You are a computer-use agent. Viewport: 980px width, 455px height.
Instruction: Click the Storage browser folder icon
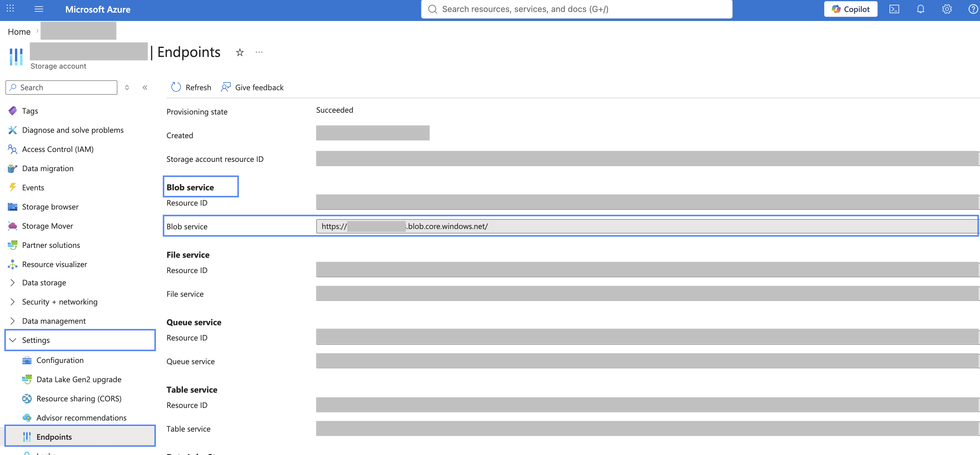(x=12, y=207)
